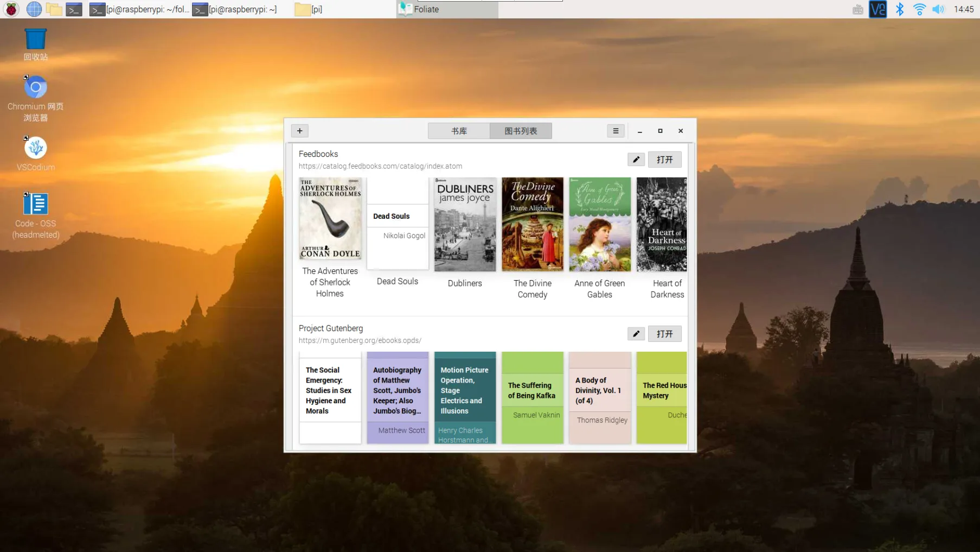Screen dimensions: 980x552
Task: Open Chromium desktop shortcut
Action: tap(35, 98)
